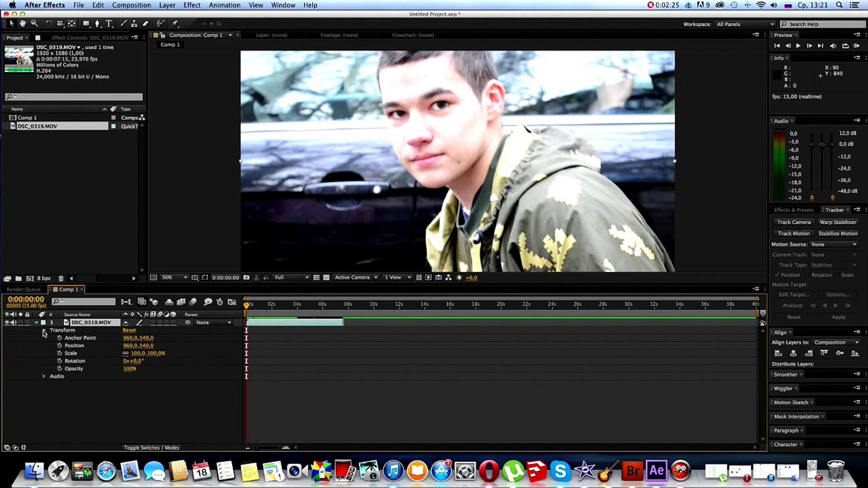Open layer Parent None dropdown
Image resolution: width=868 pixels, height=488 pixels.
coord(213,323)
